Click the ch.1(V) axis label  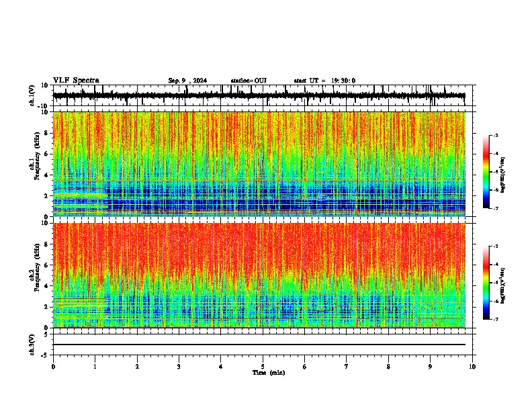tap(32, 95)
